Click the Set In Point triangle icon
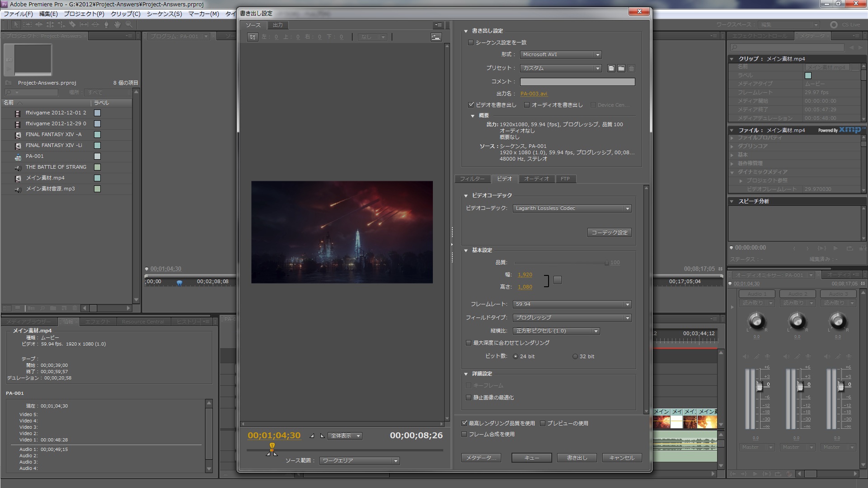 (312, 436)
